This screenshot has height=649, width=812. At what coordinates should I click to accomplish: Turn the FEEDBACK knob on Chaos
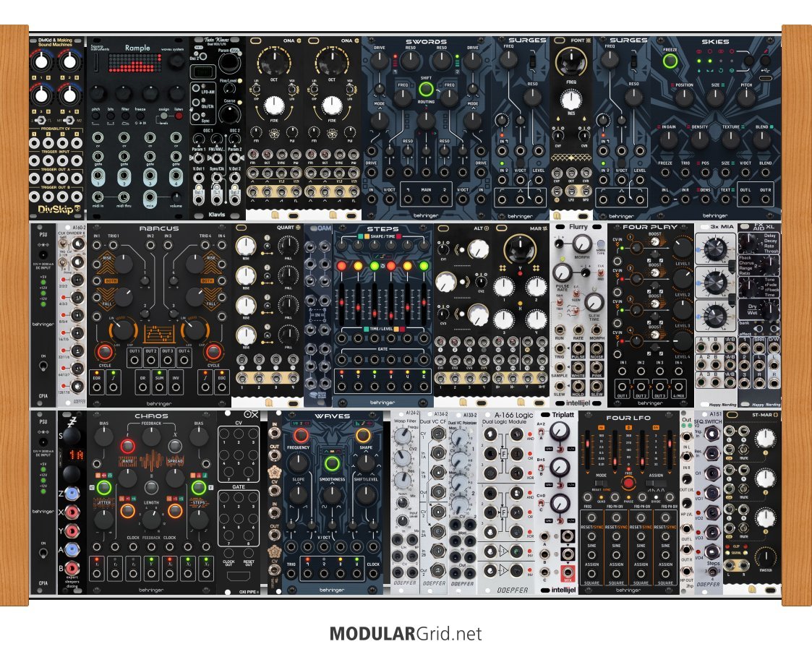click(151, 437)
